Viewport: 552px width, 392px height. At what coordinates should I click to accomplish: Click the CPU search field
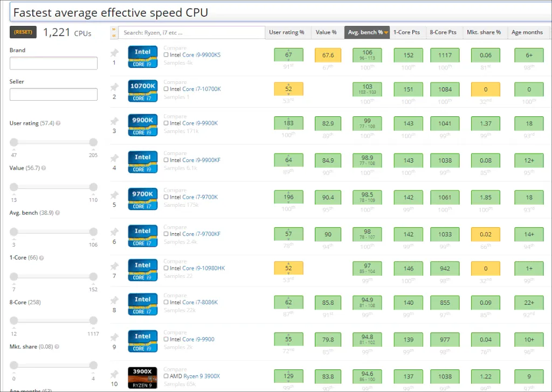pos(191,32)
